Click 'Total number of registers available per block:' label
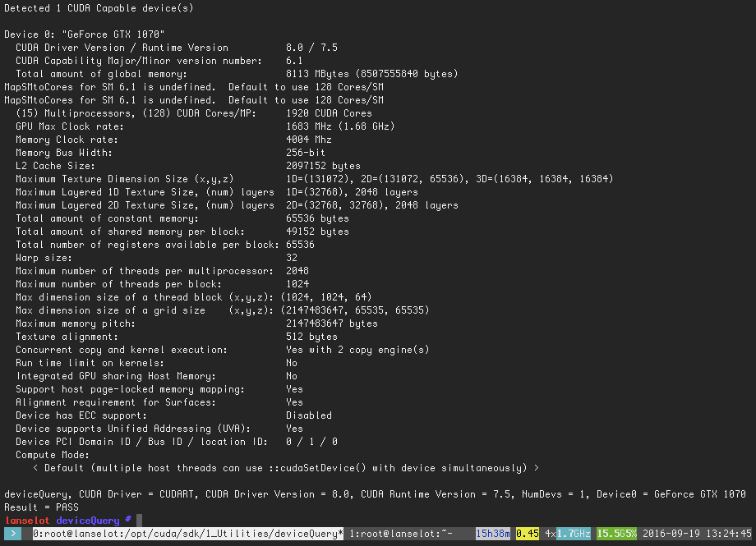 click(x=148, y=245)
